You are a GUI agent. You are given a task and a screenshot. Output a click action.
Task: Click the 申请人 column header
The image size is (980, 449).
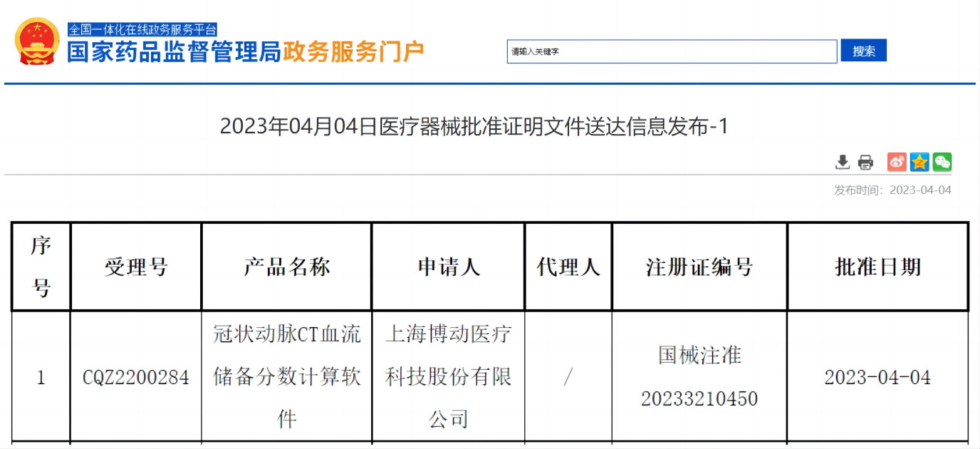tap(448, 267)
